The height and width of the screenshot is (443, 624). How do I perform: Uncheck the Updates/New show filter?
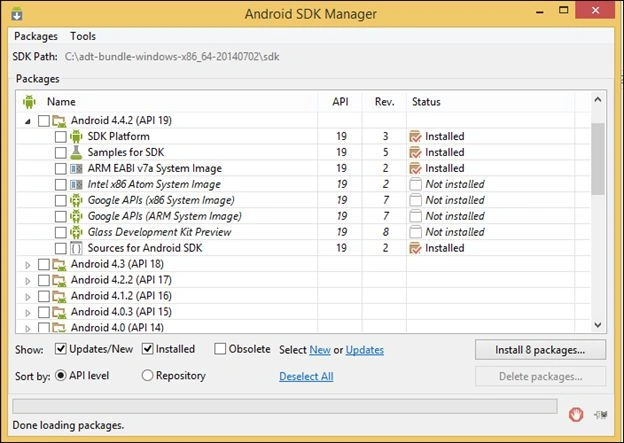tap(60, 349)
